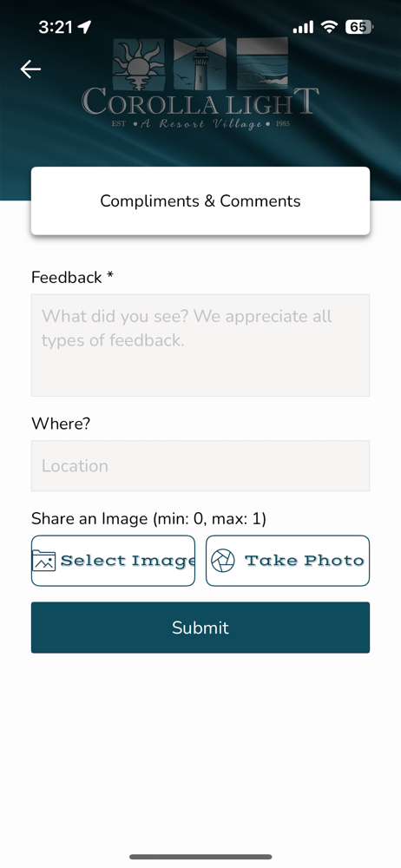This screenshot has height=868, width=401.
Task: Tap the location arrow in status bar
Action: pos(84,27)
